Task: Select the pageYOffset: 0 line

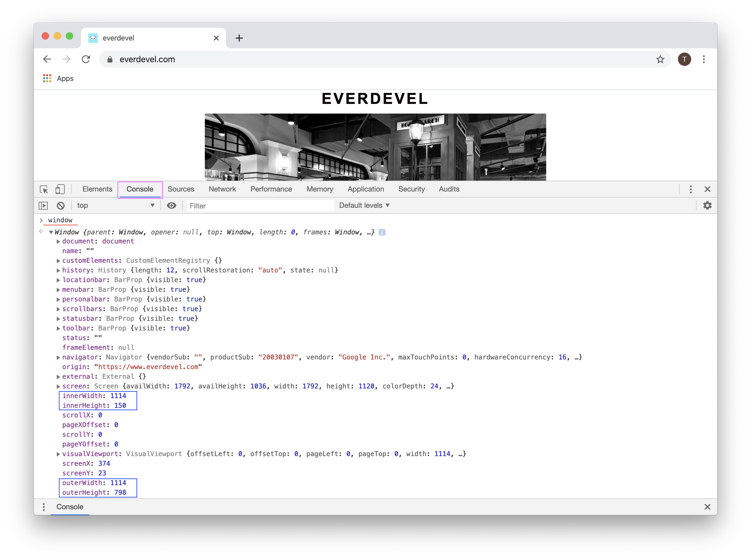Action: (90, 444)
